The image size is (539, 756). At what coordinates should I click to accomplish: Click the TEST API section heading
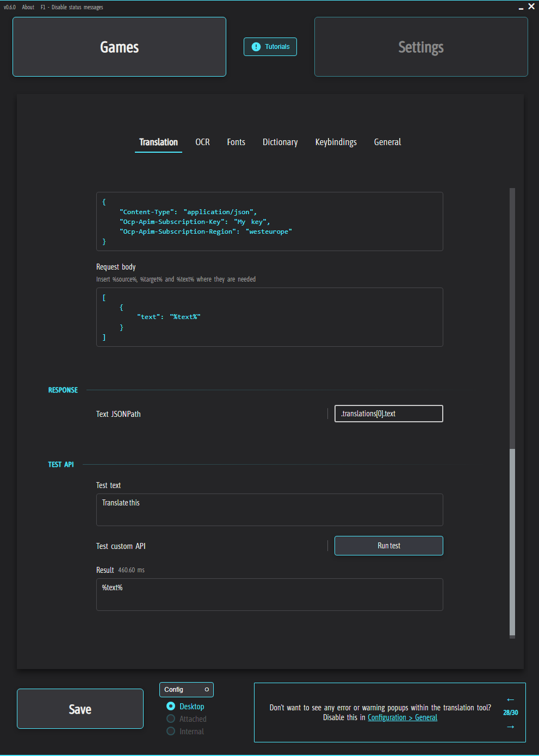click(x=61, y=465)
